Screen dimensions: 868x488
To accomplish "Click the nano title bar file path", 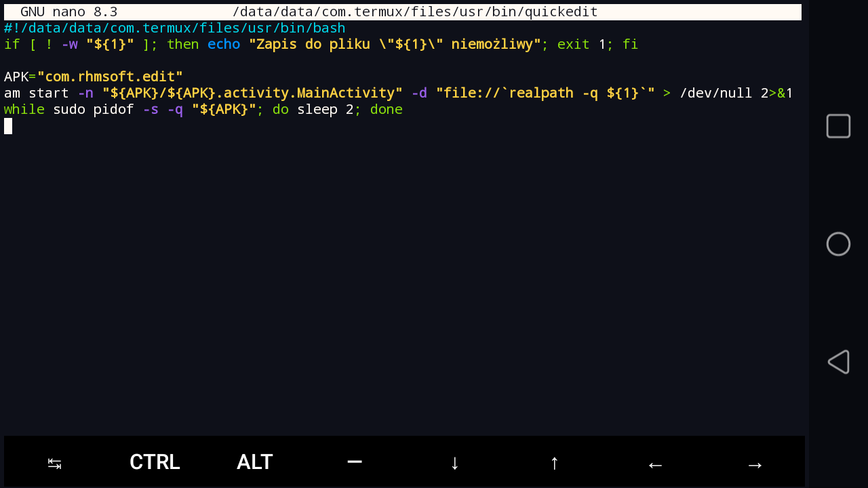I will coord(414,12).
